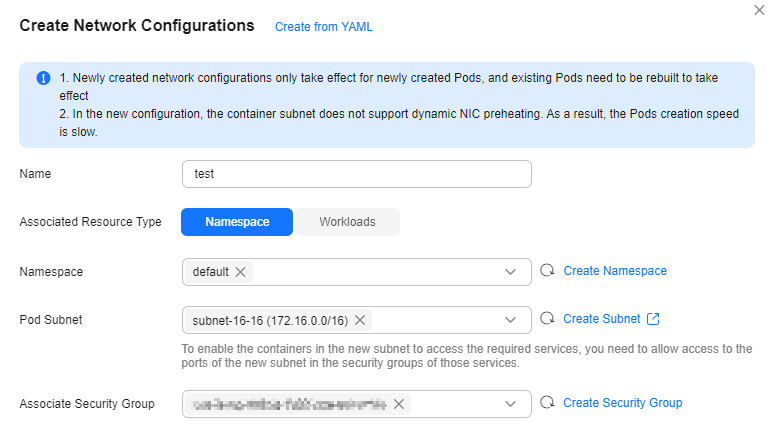Remove the subnet-16-16 tag
The width and height of the screenshot is (773, 439).
(360, 320)
